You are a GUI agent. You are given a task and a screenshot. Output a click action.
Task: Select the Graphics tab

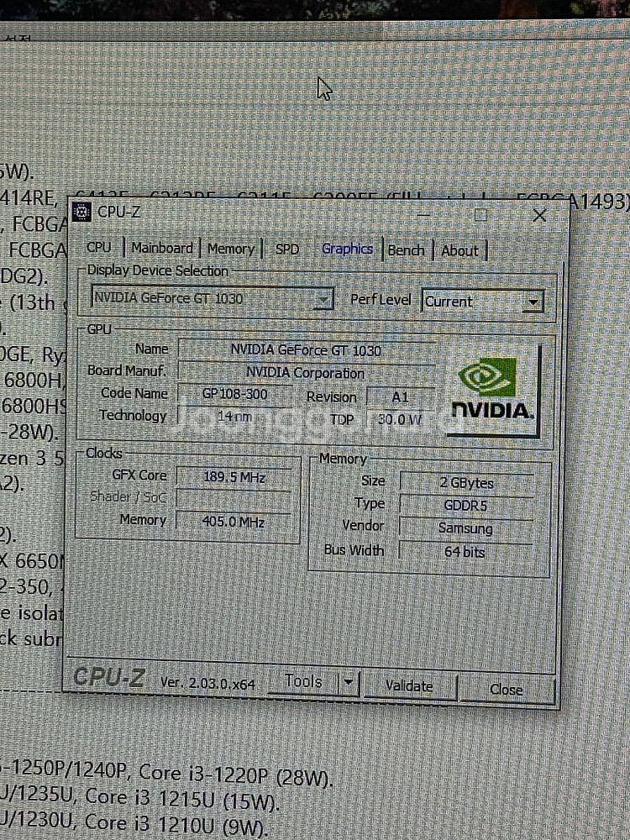tap(347, 249)
